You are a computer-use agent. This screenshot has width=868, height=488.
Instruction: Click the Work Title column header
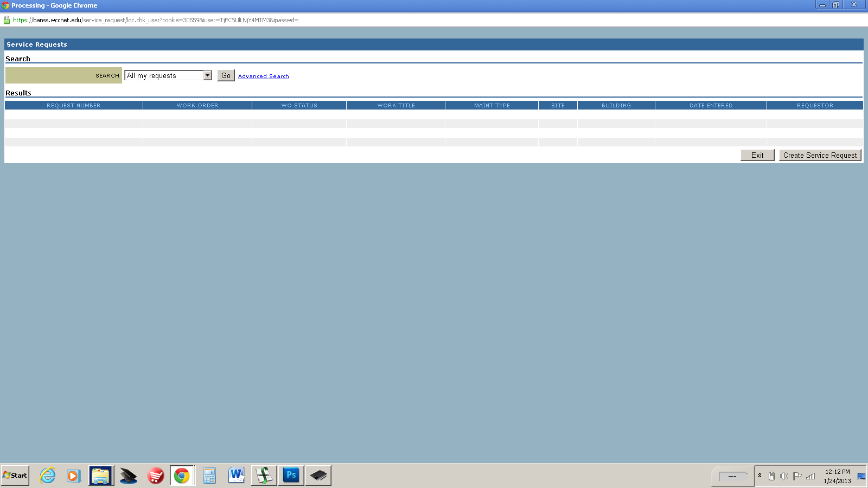[396, 105]
